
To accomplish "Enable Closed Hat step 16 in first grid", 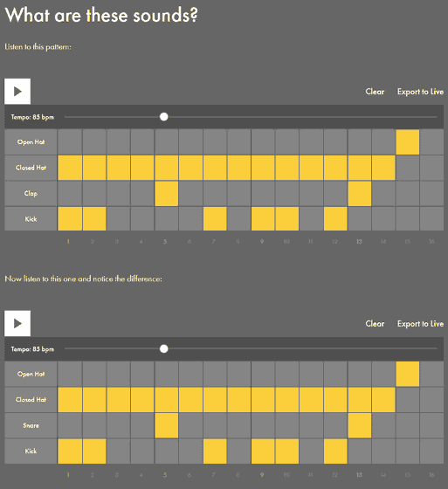I will click(x=431, y=168).
